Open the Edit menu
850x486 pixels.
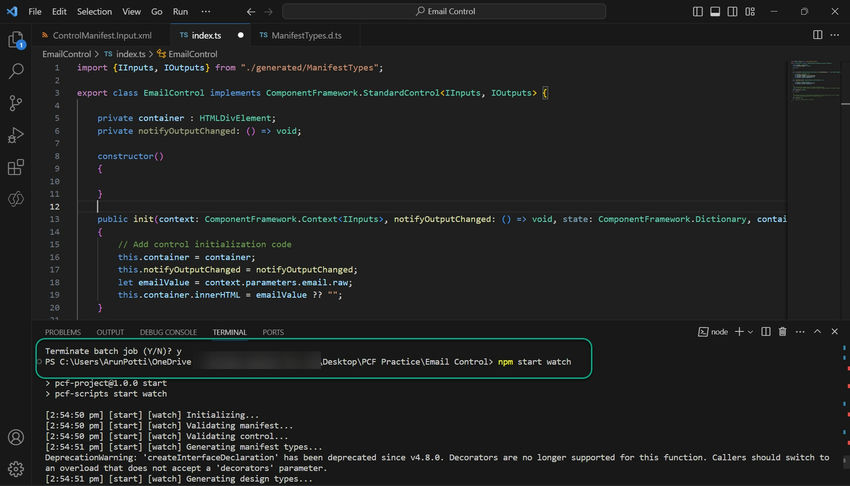(x=59, y=11)
